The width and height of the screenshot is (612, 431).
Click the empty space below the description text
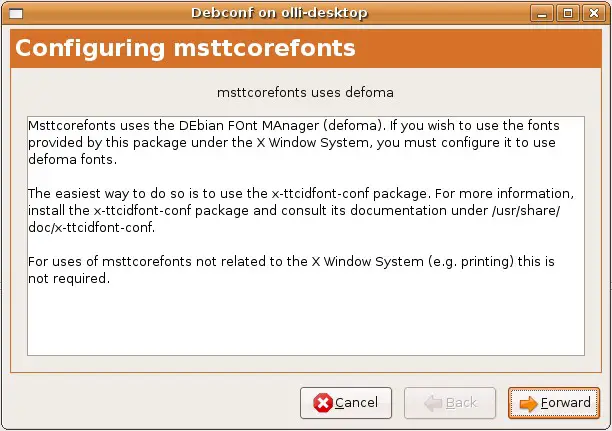point(305,320)
